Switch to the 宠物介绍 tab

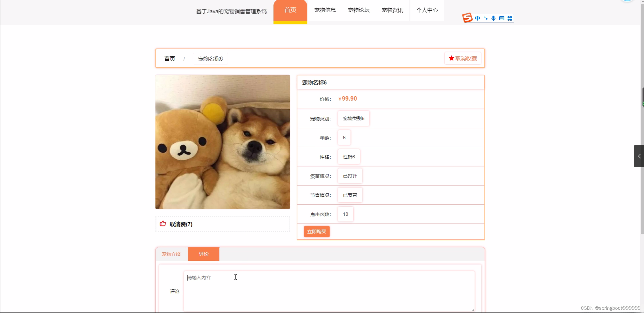click(171, 254)
